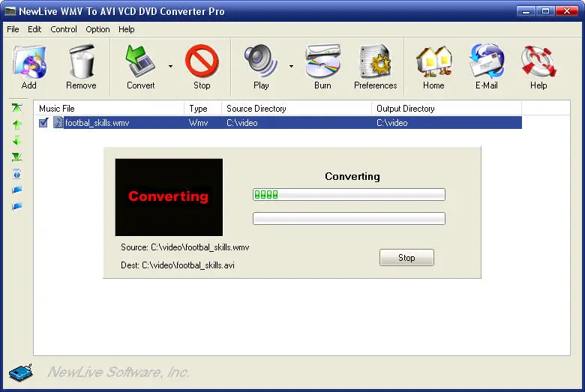The width and height of the screenshot is (585, 392).
Task: Click the NewLive logo icon at bottom left
Action: coord(20,373)
